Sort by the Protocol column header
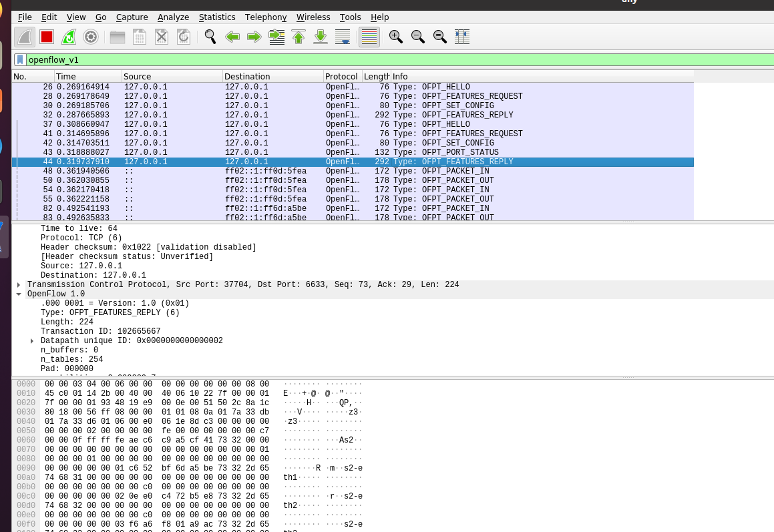 (343, 77)
